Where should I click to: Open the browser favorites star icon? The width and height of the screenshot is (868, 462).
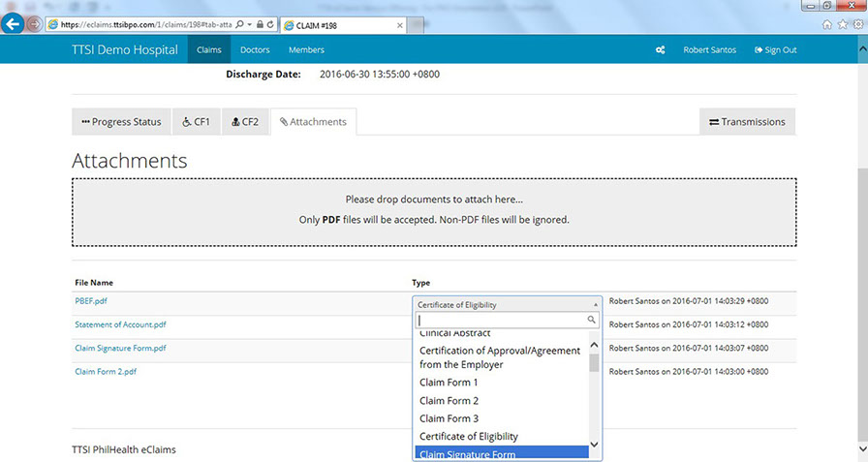(x=841, y=24)
